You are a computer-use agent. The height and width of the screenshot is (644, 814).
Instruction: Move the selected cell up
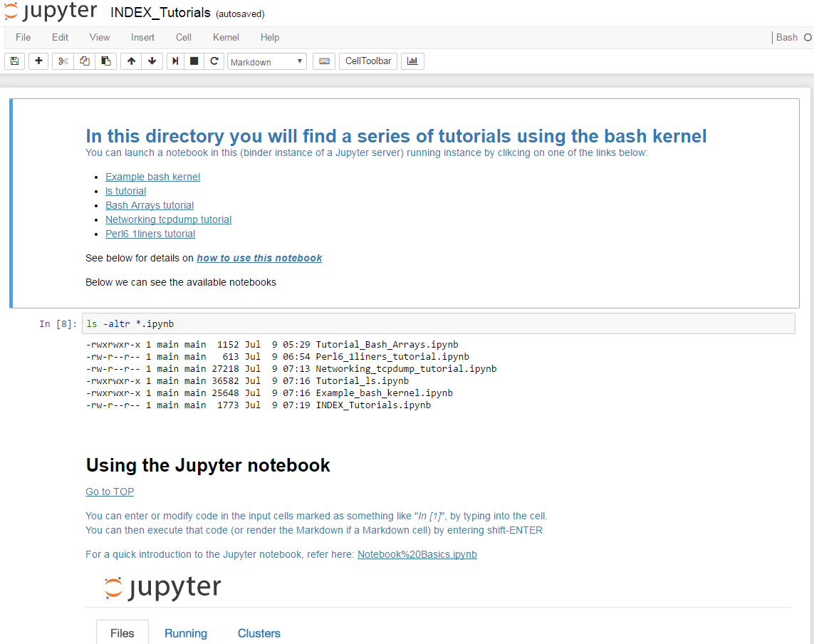pyautogui.click(x=130, y=61)
